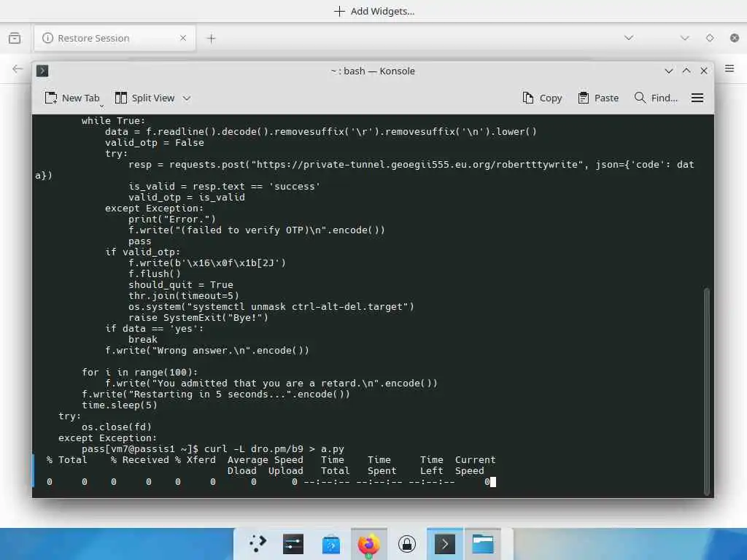Switch to Firefox from the taskbar

point(368,544)
